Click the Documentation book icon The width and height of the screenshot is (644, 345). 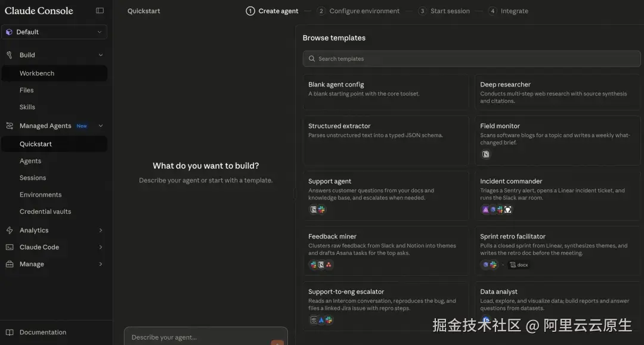coord(10,332)
